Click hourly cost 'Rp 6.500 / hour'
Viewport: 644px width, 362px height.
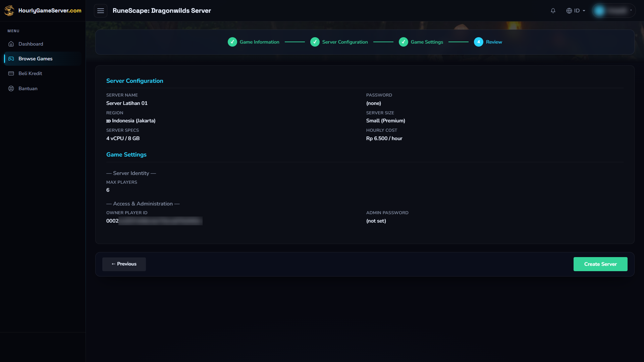[x=384, y=138]
